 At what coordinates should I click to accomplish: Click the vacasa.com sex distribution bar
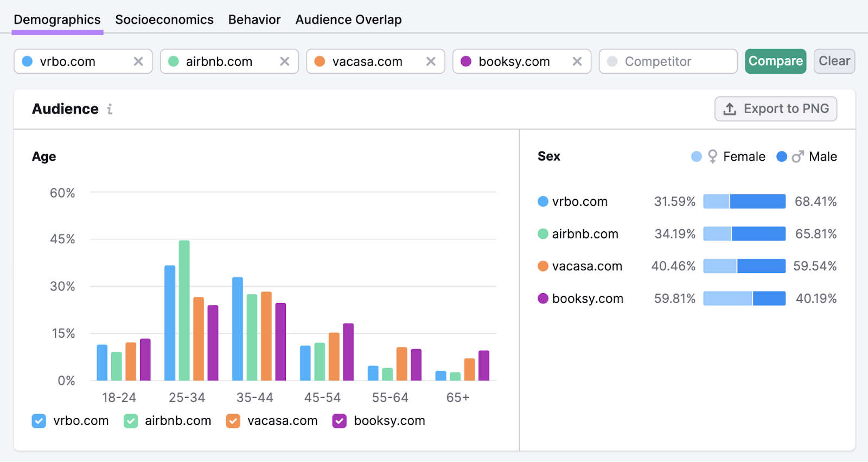click(744, 266)
